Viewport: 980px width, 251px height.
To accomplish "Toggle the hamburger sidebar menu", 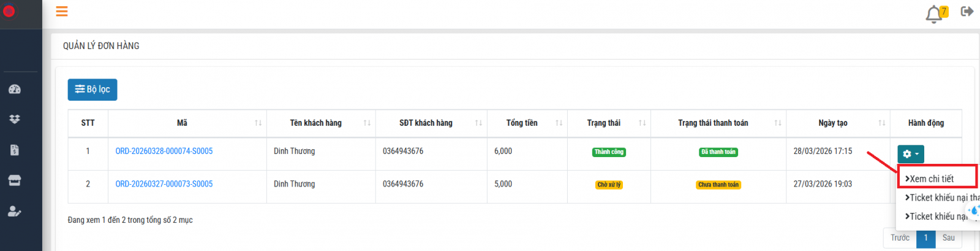I will coord(62,11).
